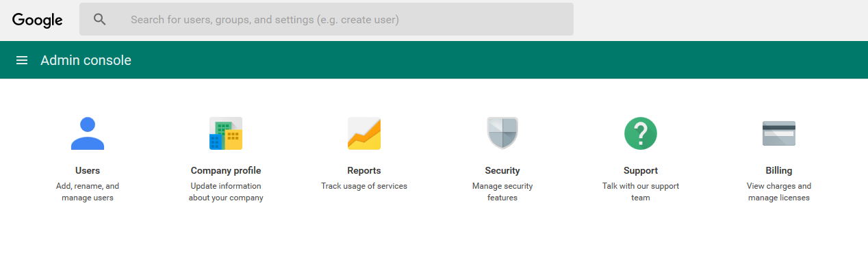Click the Support label

[x=641, y=170]
